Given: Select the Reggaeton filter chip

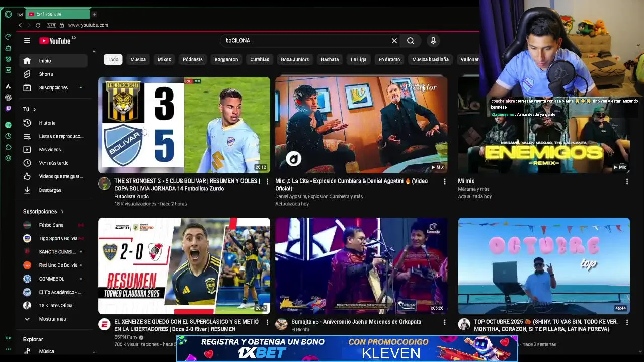Looking at the screenshot, I should [x=226, y=59].
